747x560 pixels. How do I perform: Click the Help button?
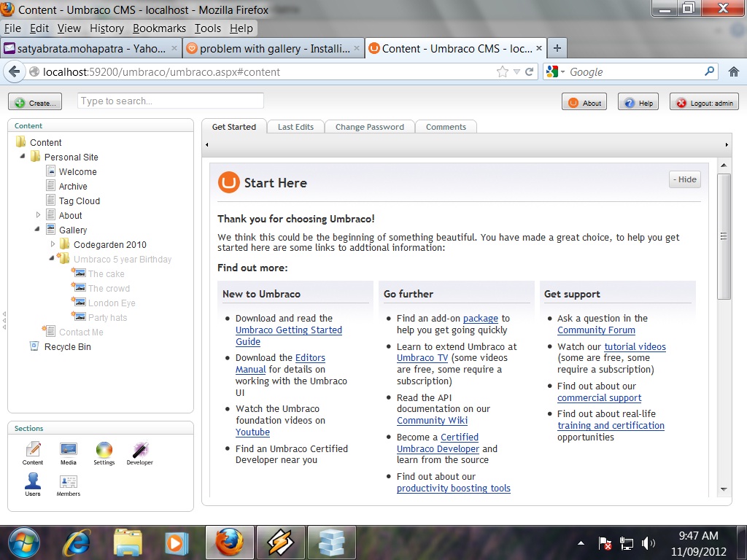point(638,102)
